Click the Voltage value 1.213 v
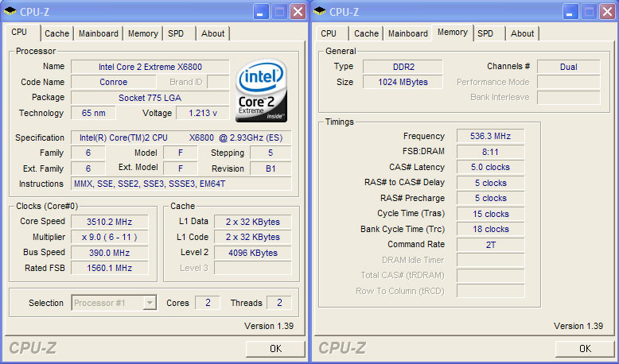This screenshot has width=619, height=364. [x=203, y=113]
